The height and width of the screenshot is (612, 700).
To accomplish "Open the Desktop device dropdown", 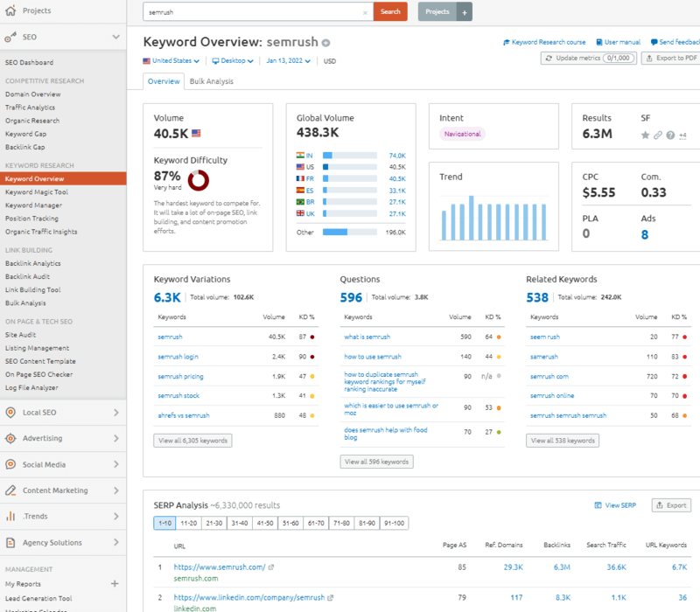I will tap(230, 60).
